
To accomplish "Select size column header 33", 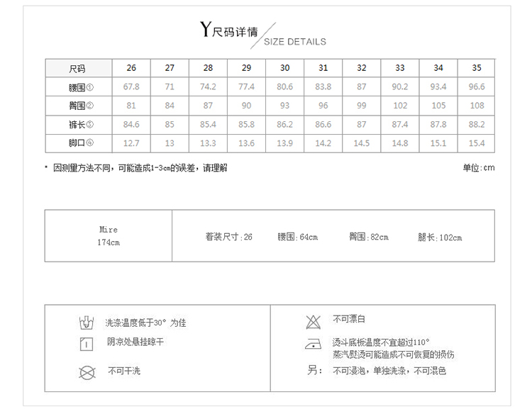I will (x=399, y=68).
